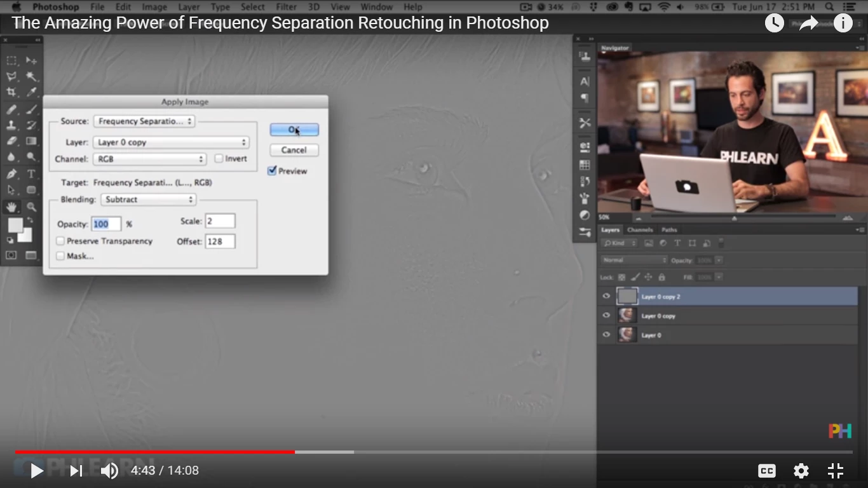Play the video
This screenshot has width=868, height=488.
37,471
